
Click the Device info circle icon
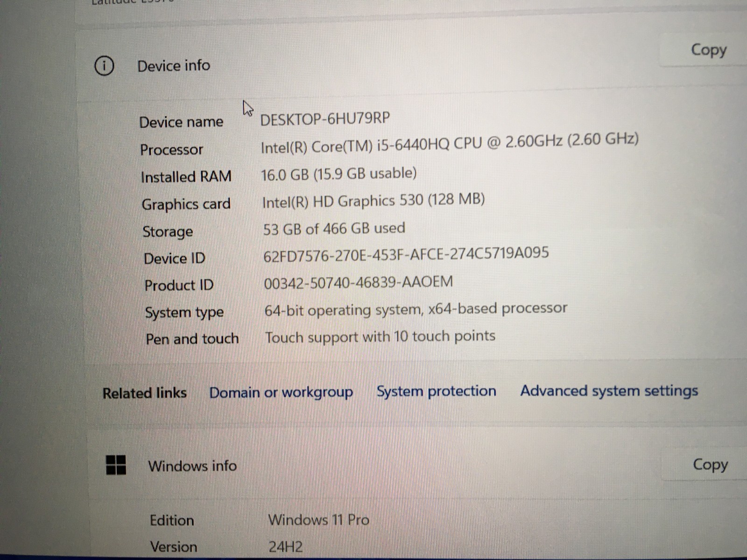point(104,66)
